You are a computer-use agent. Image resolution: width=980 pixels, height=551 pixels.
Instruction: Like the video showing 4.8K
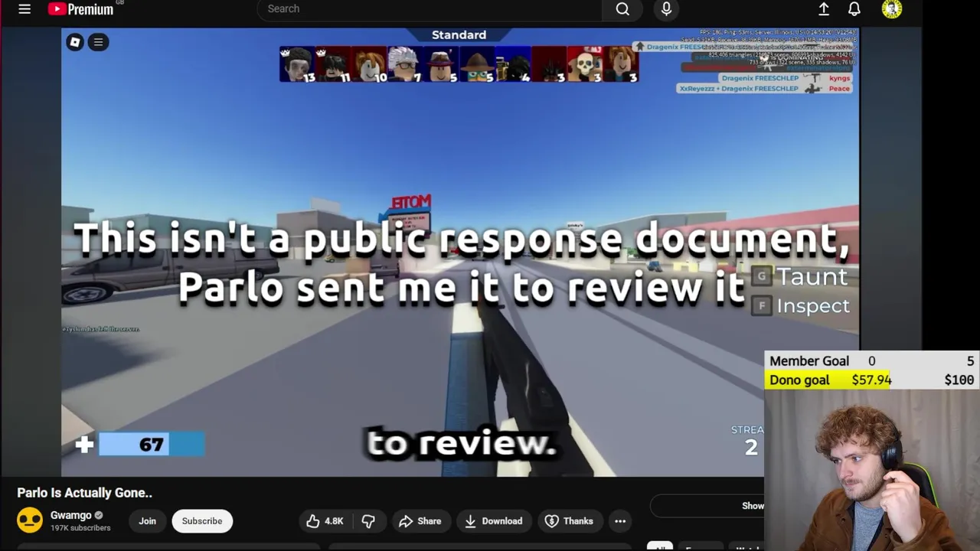[x=325, y=521]
